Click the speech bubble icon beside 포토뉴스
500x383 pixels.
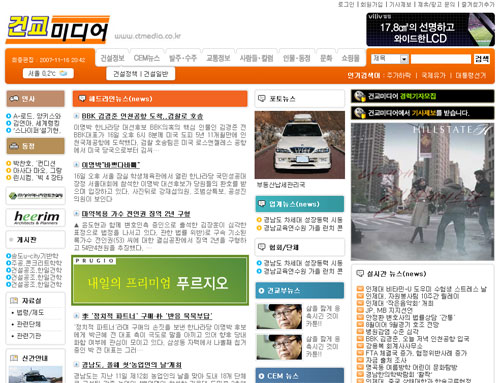pyautogui.click(x=262, y=99)
